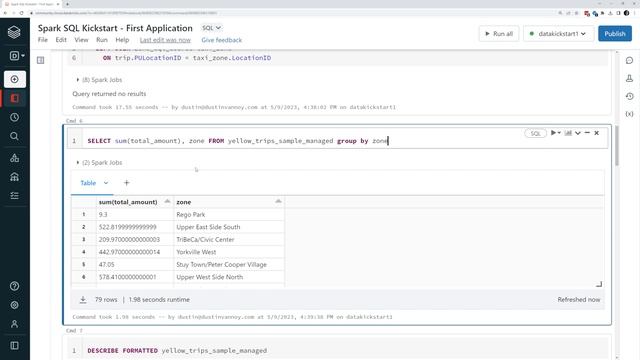Open the default language SQL dropdown

[212, 28]
